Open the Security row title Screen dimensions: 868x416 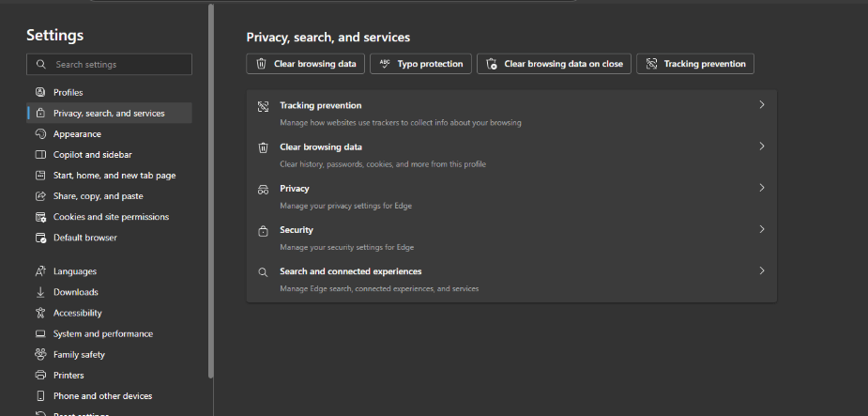tap(297, 230)
